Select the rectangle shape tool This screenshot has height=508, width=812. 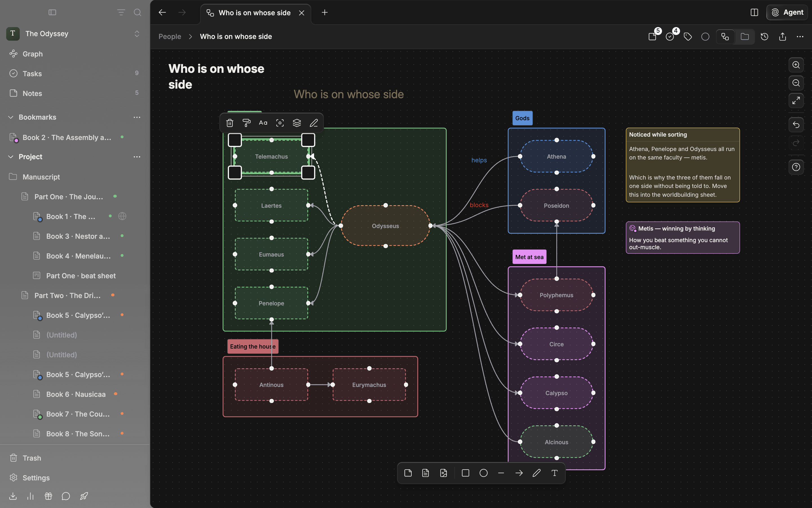(465, 473)
